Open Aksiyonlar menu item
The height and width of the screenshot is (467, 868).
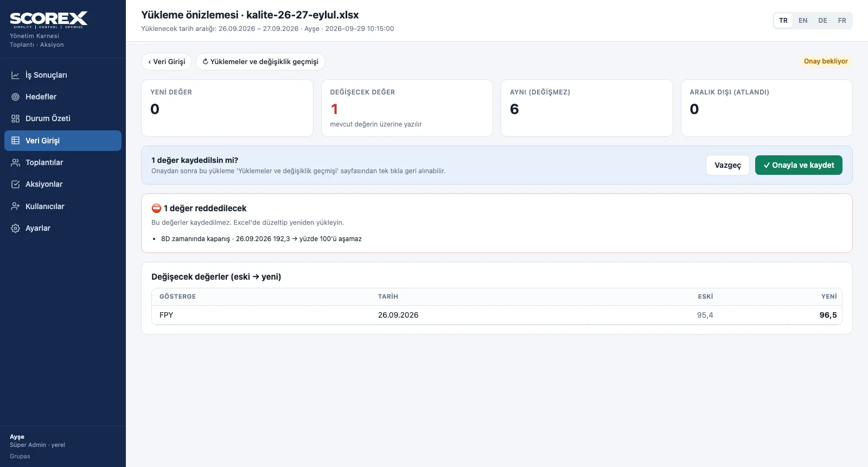(x=63, y=184)
